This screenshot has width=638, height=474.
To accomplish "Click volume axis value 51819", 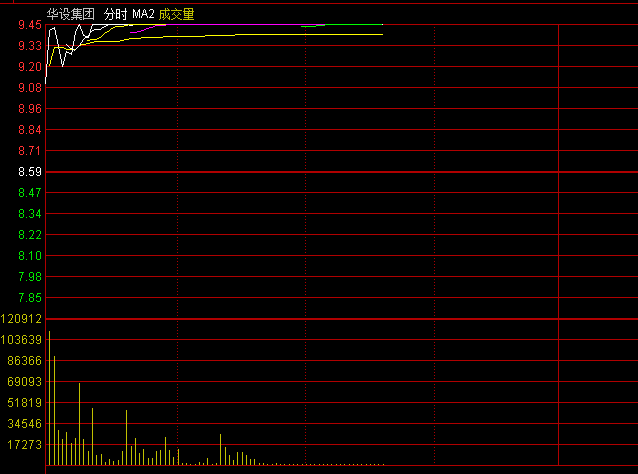I will (24, 403).
